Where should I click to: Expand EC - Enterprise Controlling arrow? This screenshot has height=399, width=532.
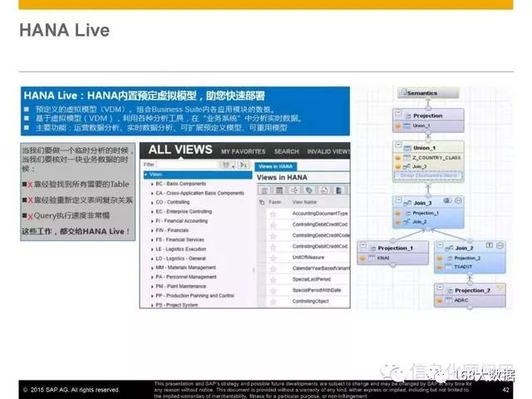click(152, 212)
